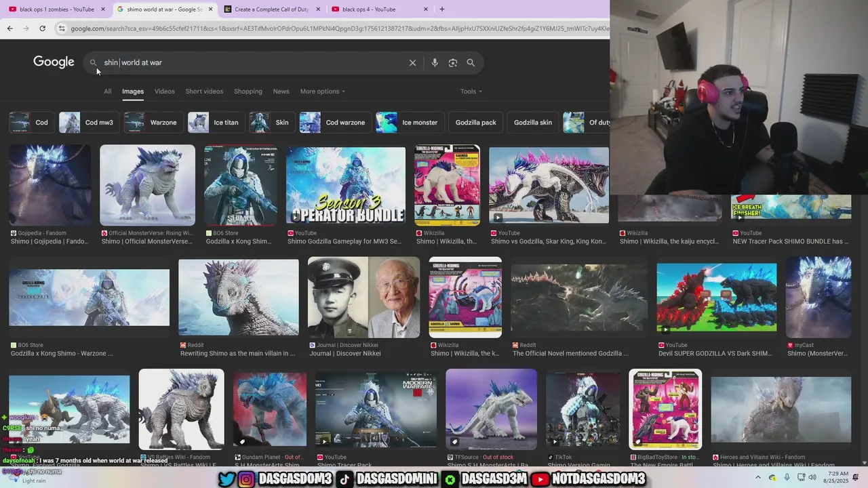Open Google Lens image search icon
The height and width of the screenshot is (488, 868).
point(453,62)
